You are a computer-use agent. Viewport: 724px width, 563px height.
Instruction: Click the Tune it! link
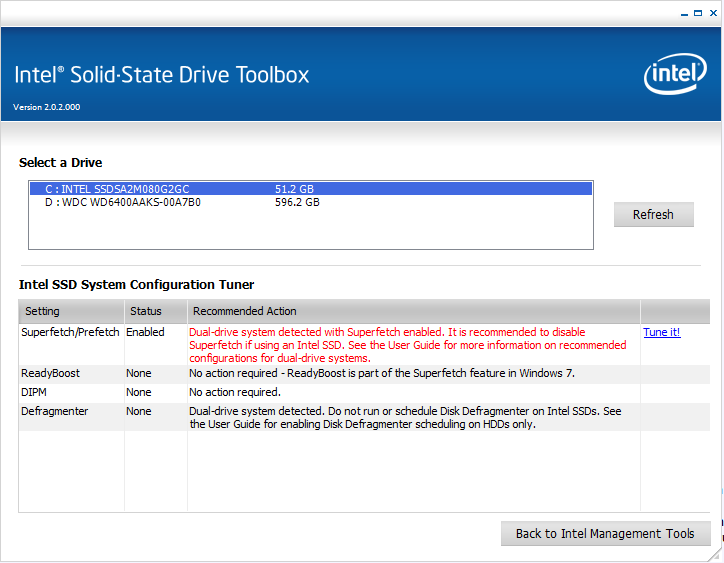[x=662, y=332]
